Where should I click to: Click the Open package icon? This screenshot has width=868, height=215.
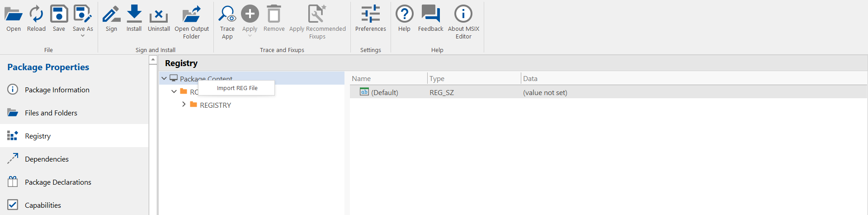click(x=14, y=14)
